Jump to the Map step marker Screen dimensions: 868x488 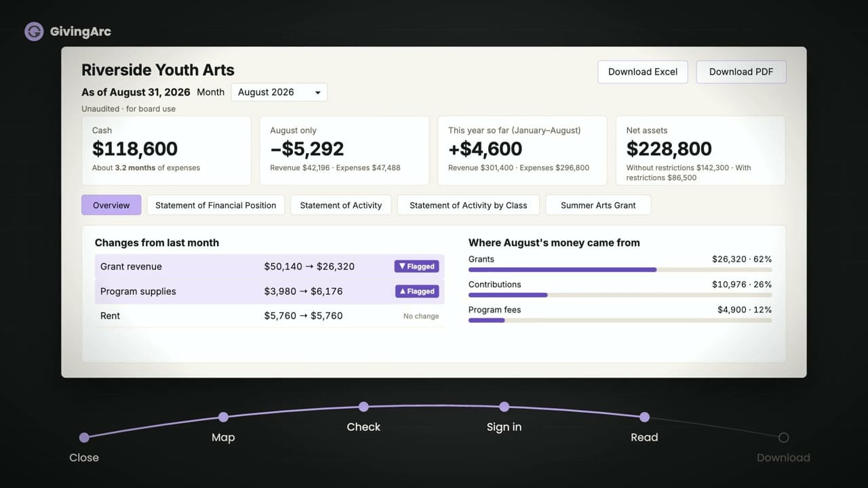click(x=223, y=418)
